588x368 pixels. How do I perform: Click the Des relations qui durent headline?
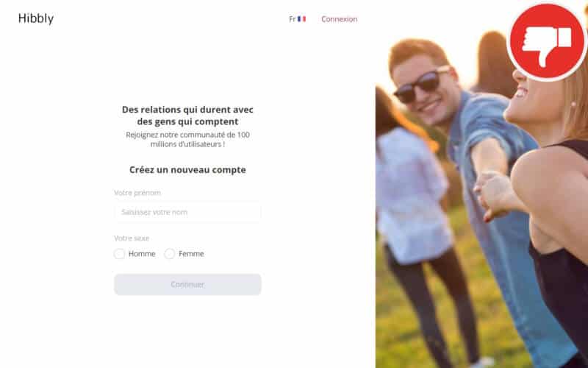click(187, 116)
